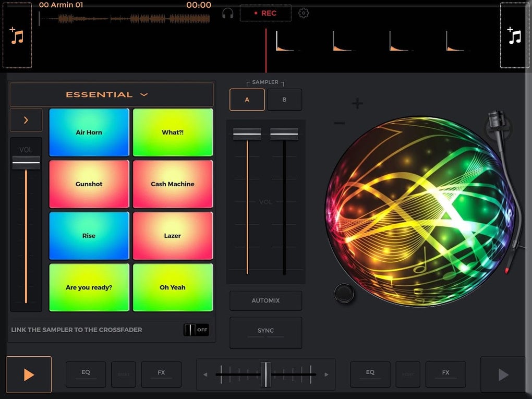This screenshot has width=532, height=399.
Task: Open the right deck EQ panel
Action: pos(370,374)
